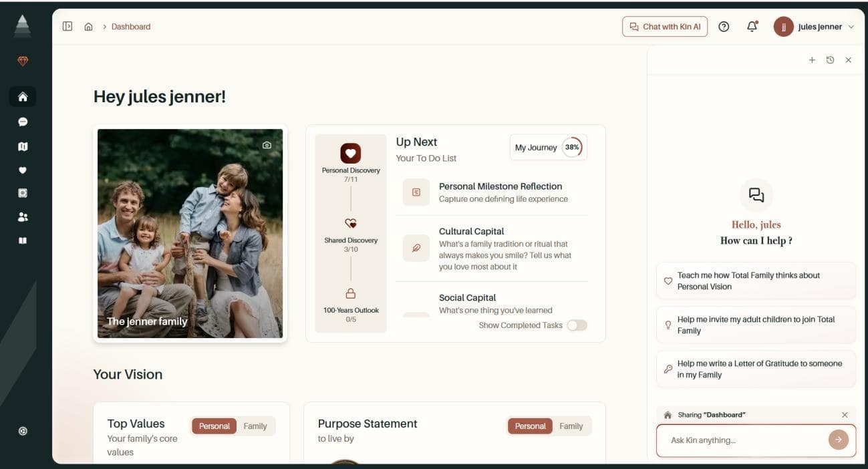Click the home breadcrumb icon
This screenshot has height=469, width=868.
(88, 27)
